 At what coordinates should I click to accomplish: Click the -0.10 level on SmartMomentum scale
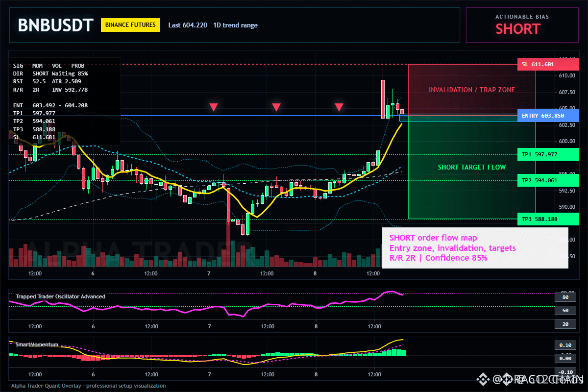565,372
